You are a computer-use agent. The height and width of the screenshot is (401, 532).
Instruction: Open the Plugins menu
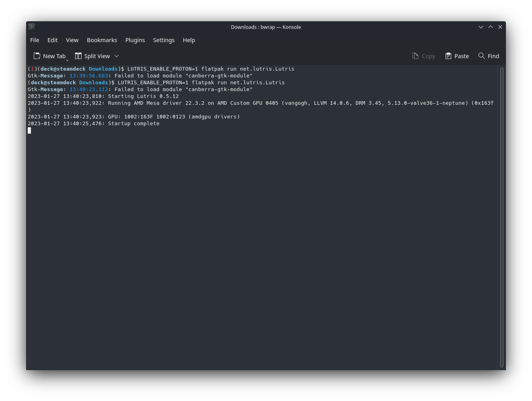(135, 40)
